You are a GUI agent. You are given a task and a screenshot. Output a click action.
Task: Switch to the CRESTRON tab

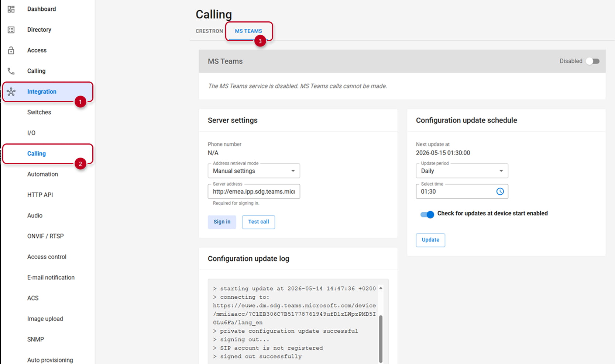209,31
